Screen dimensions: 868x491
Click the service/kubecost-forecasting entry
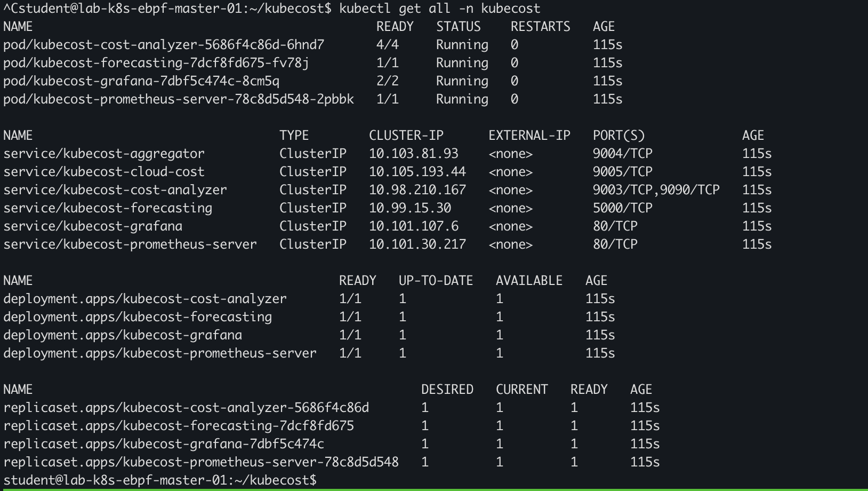click(108, 208)
